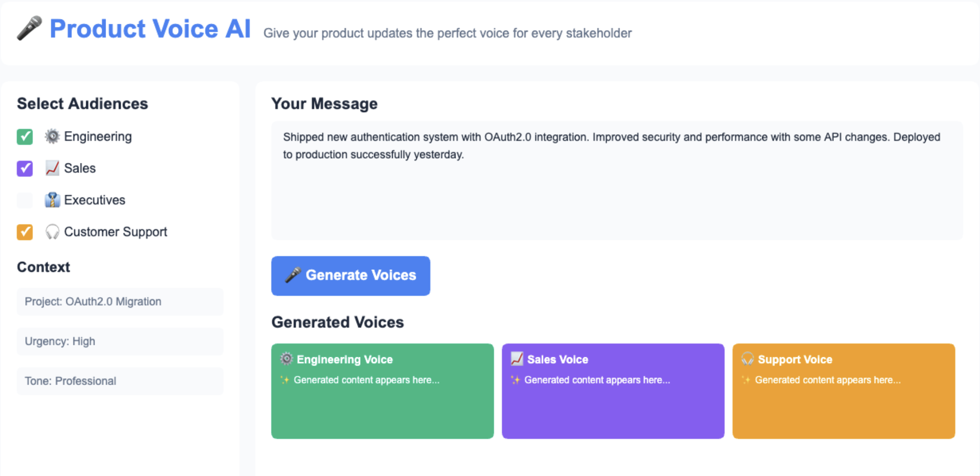Click the Executives necktie icon
Viewport: 980px width, 476px height.
point(52,200)
